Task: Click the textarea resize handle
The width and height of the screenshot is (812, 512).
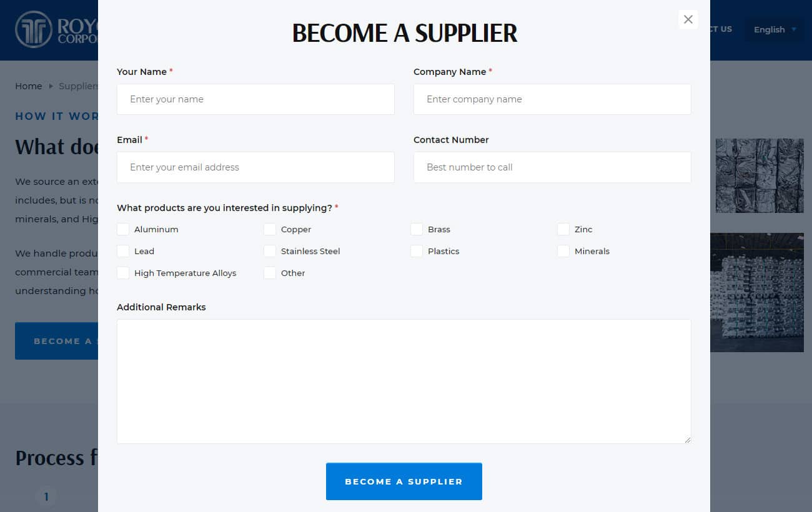Action: pos(687,440)
